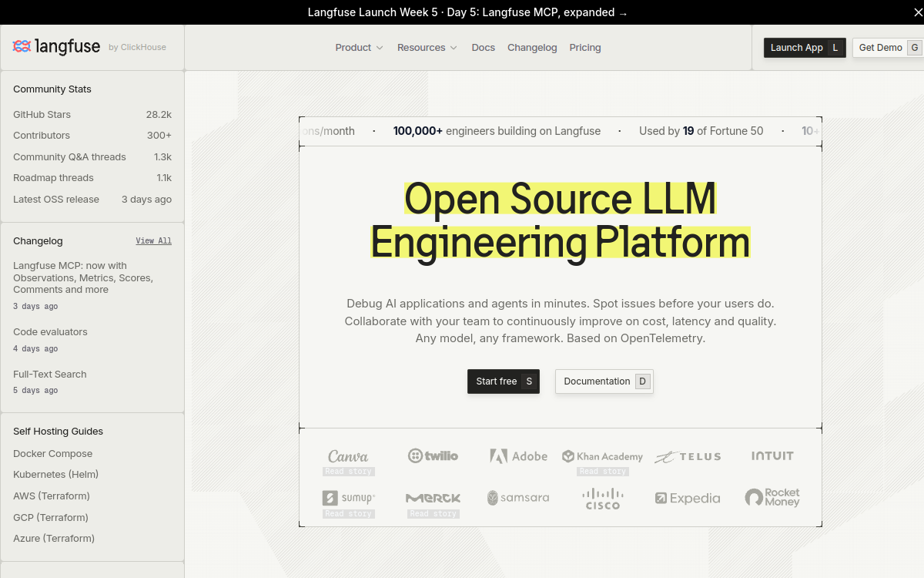Click the Launch App button
The image size is (924, 578).
point(805,48)
